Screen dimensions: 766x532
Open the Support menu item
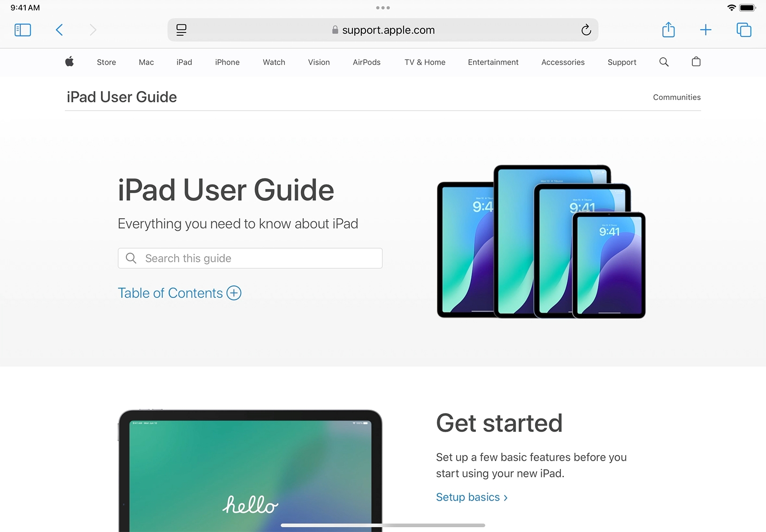tap(622, 62)
